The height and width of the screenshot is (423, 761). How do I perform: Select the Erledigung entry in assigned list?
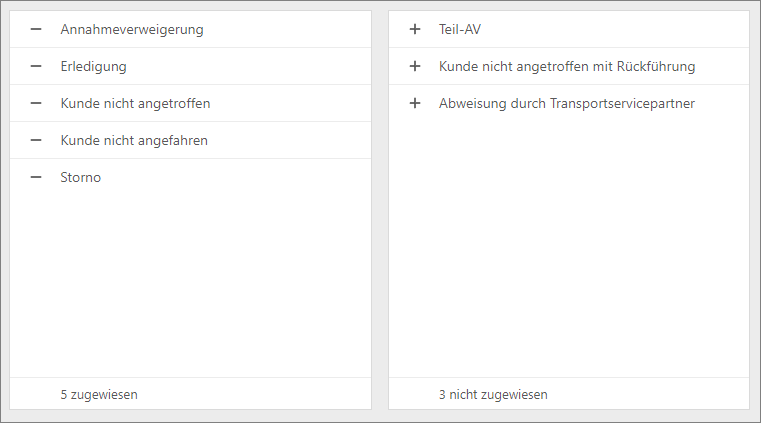190,66
